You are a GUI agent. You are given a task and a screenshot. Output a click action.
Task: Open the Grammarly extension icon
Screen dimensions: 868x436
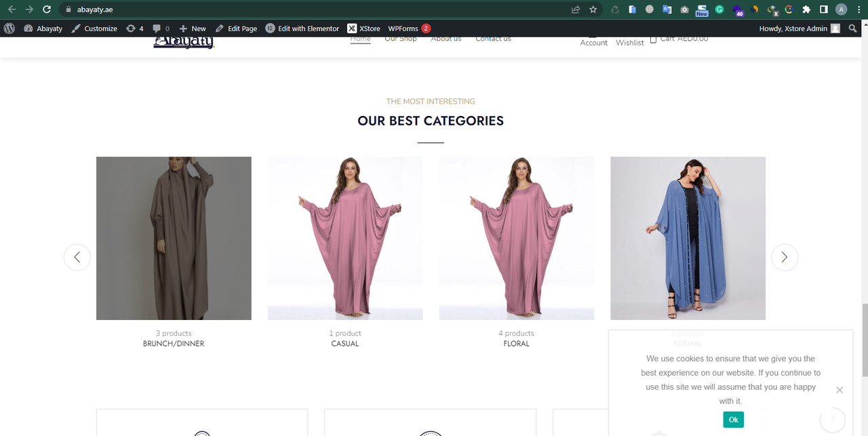(x=719, y=9)
